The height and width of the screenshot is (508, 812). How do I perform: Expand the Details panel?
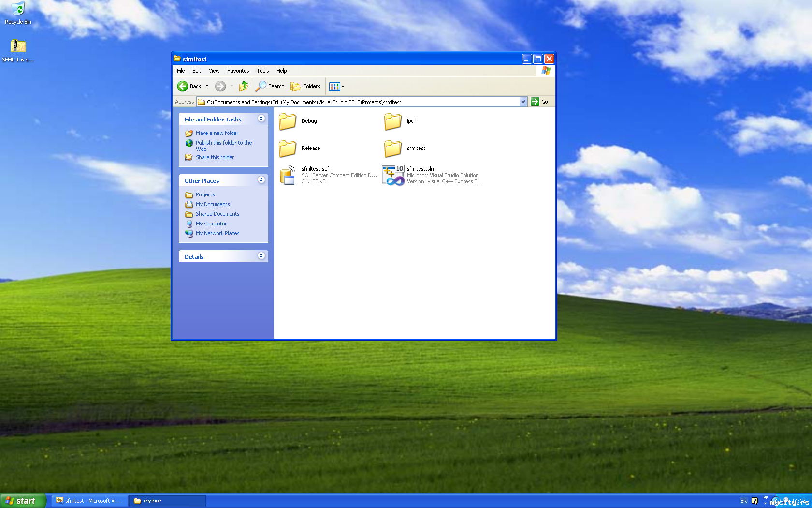pyautogui.click(x=261, y=256)
